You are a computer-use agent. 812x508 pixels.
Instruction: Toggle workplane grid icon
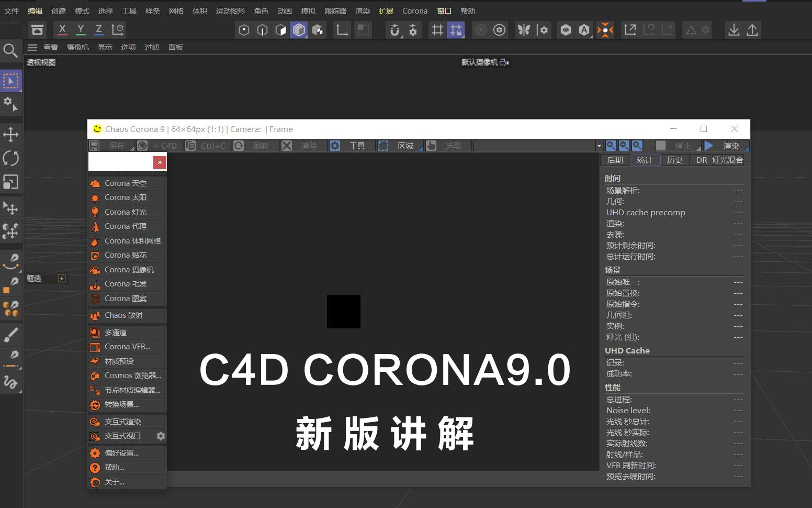(437, 30)
